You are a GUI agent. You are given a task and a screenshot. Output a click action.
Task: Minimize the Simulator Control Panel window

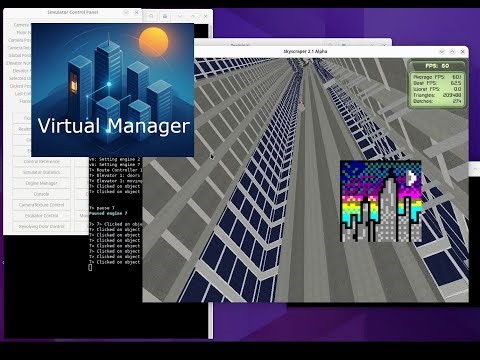pos(126,13)
